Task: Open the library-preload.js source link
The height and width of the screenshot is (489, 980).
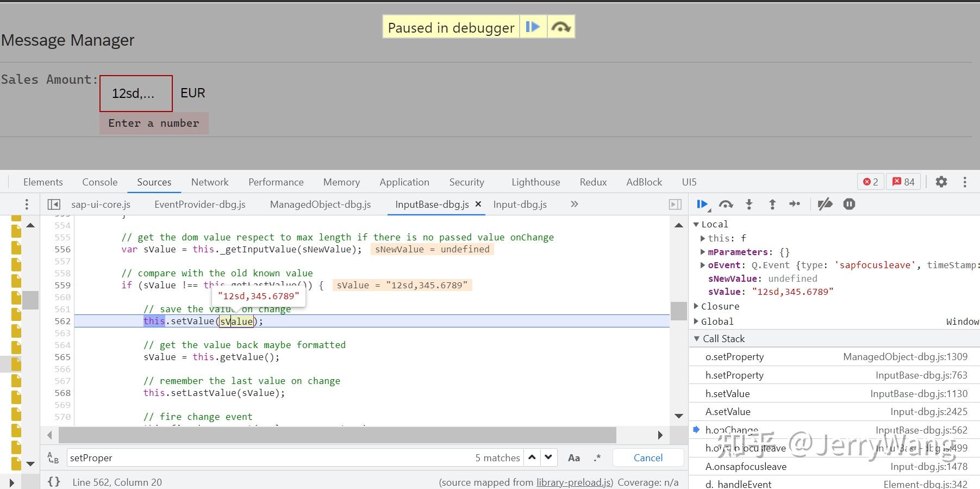Action: tap(573, 482)
